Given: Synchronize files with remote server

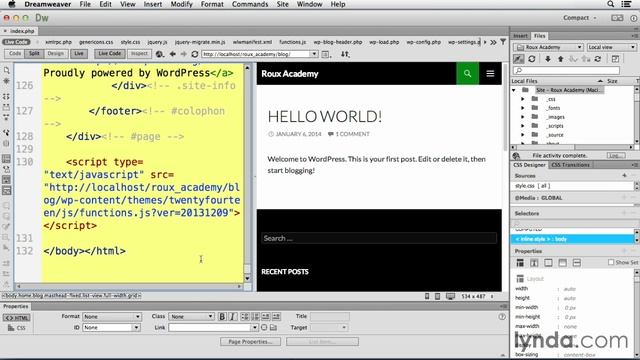Looking at the screenshot, I should click(598, 59).
